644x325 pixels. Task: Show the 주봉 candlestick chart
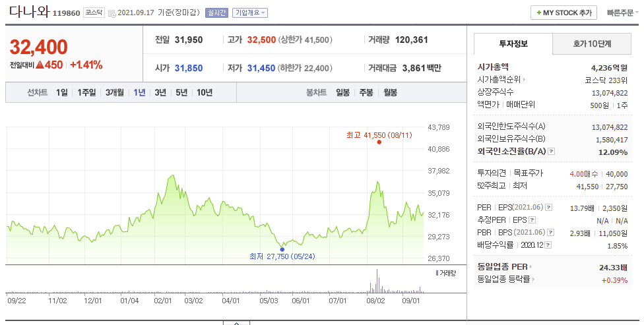366,93
